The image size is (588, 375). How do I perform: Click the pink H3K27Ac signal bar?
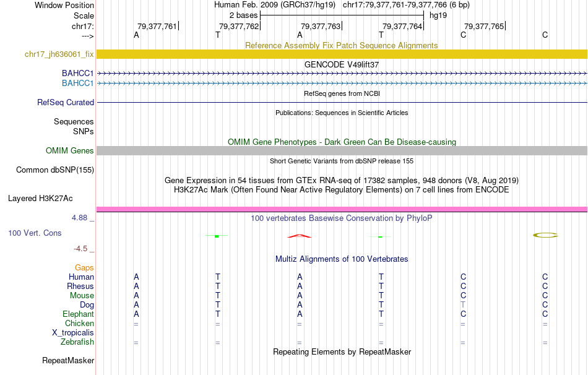click(342, 209)
